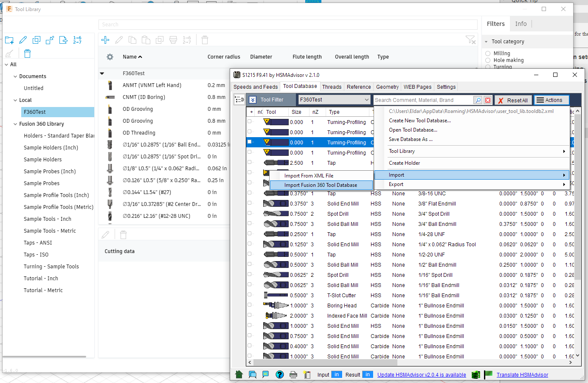Select the Hole making radio button
This screenshot has width=588, height=383.
pyautogui.click(x=488, y=60)
